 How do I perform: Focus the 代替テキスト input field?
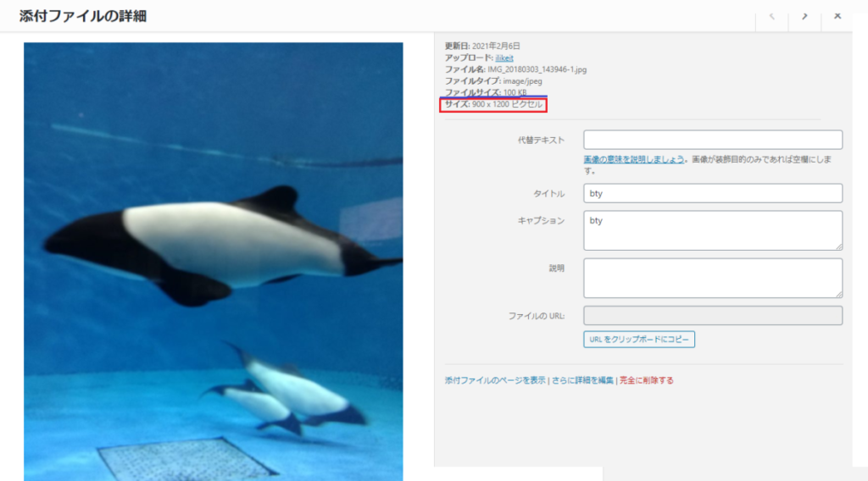(x=713, y=140)
